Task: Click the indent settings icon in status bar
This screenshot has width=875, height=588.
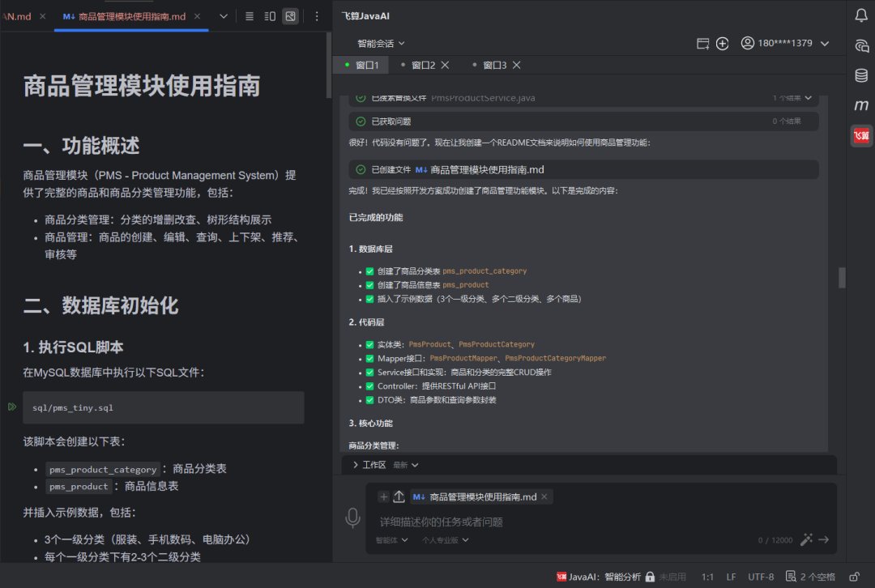Action: pos(791,577)
